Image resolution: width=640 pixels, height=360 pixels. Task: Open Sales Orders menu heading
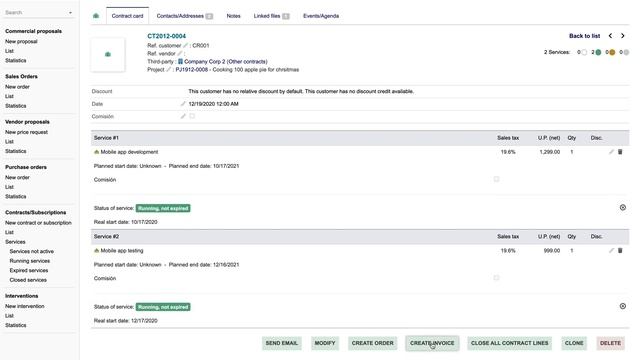pyautogui.click(x=21, y=76)
